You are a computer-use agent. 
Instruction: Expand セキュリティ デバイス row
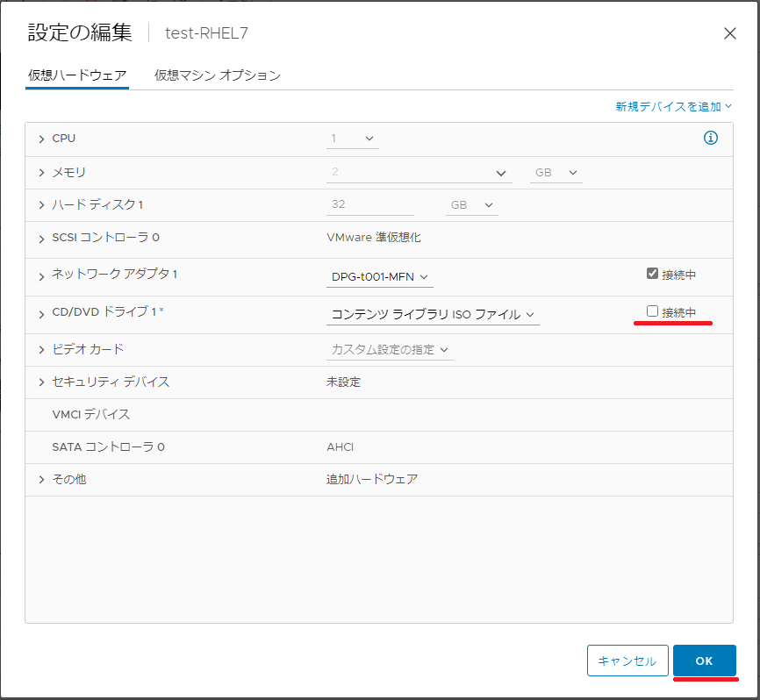pyautogui.click(x=41, y=382)
